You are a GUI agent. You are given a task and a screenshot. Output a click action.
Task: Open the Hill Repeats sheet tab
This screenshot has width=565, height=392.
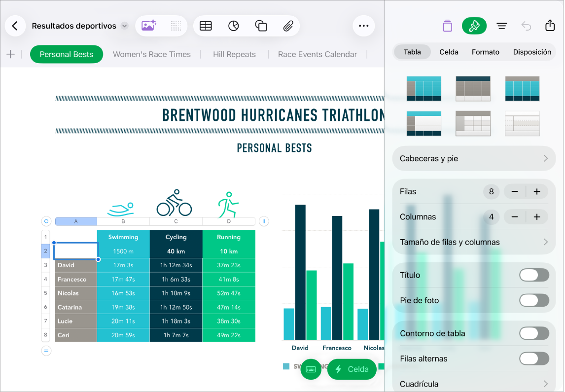point(234,54)
